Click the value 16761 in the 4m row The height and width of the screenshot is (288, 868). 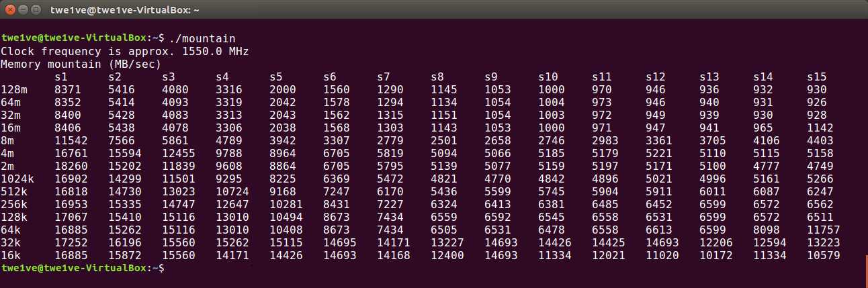point(71,153)
